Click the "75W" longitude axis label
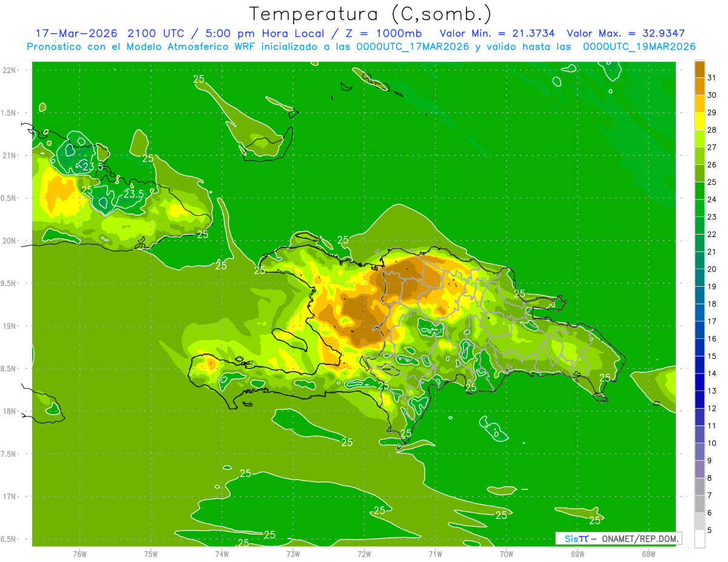Viewport: 728px width, 562px height. (151, 554)
